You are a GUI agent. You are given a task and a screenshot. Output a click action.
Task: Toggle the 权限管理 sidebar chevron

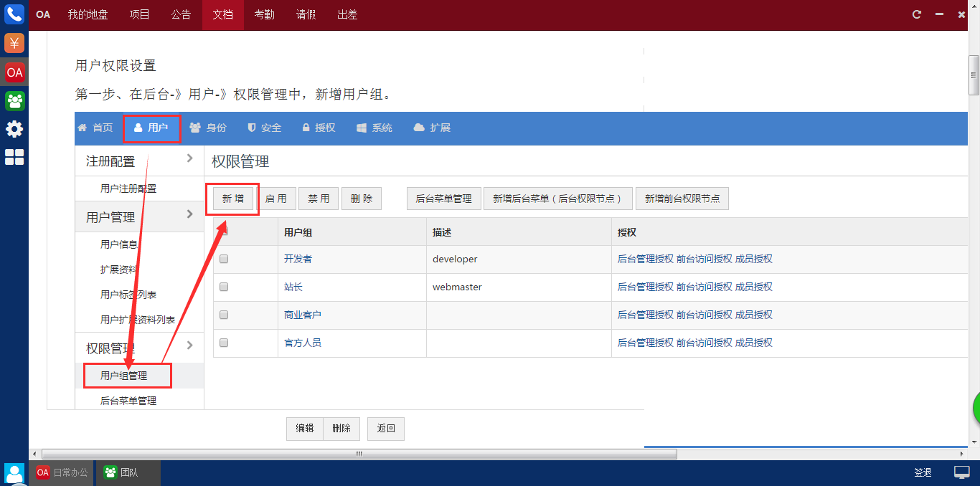[x=189, y=346]
